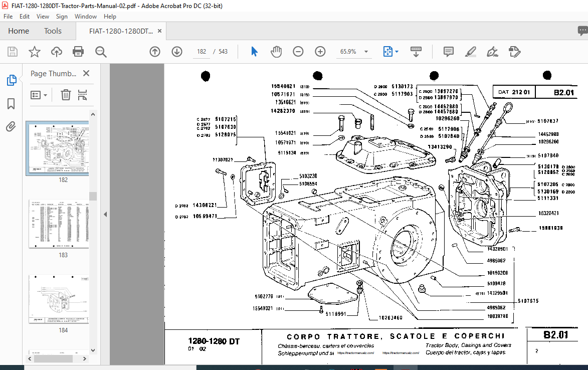Select the FIAT-1280-1280DT document tab
The width and height of the screenshot is (588, 370).
(121, 31)
